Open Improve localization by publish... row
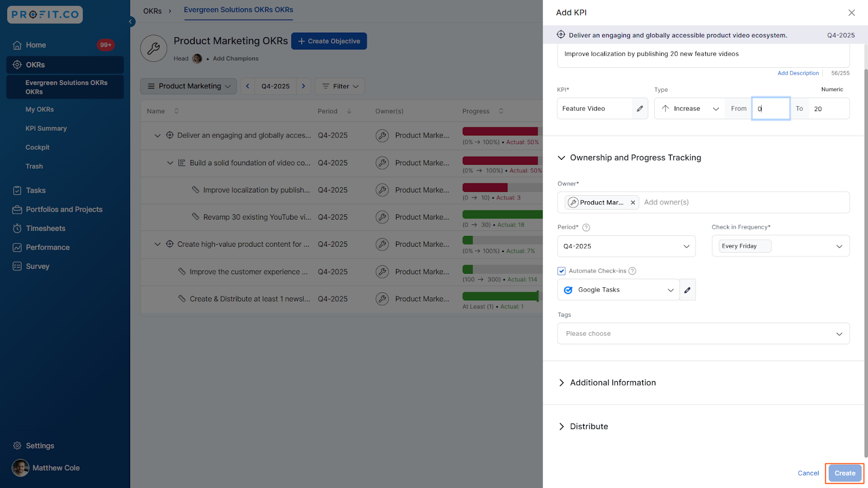This screenshot has height=488, width=868. pos(257,190)
